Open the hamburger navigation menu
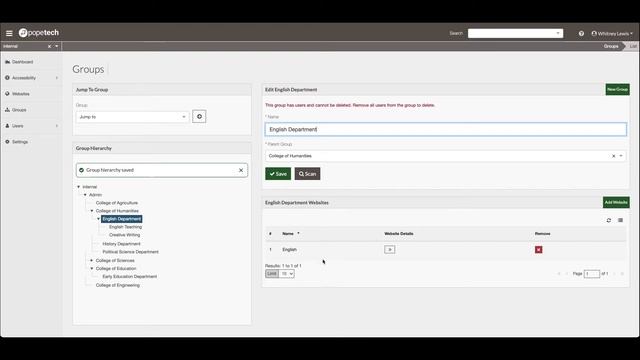The image size is (640, 360). 9,33
